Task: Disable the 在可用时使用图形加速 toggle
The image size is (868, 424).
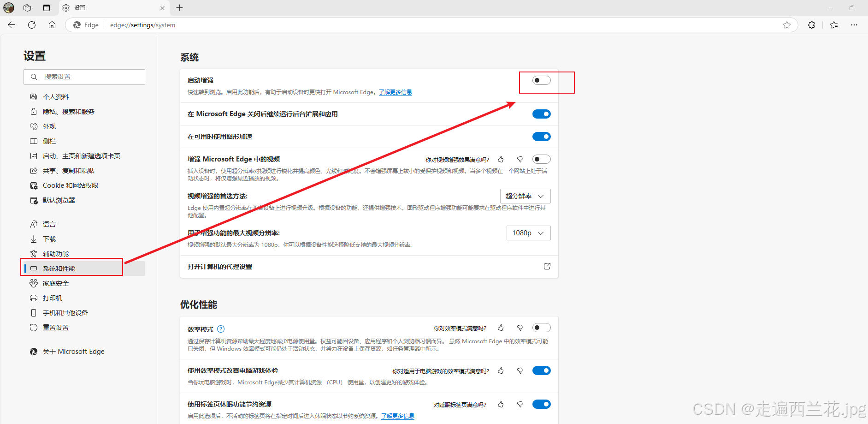Action: [541, 136]
